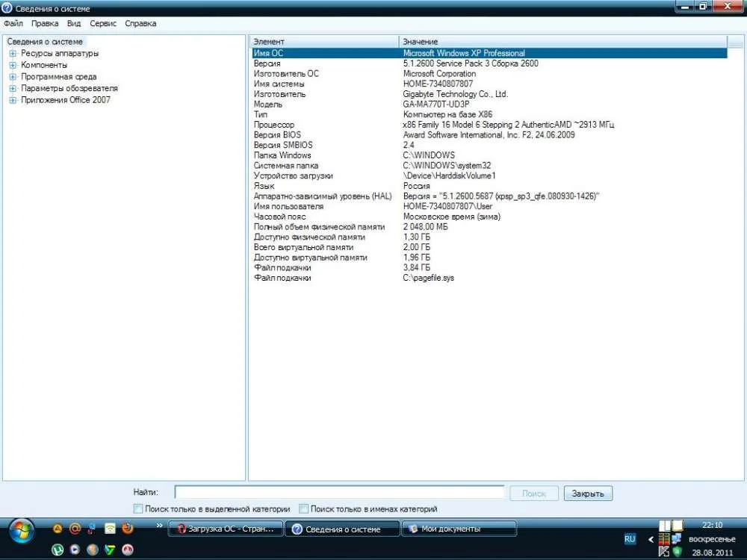Click the Закрыть button

588,494
